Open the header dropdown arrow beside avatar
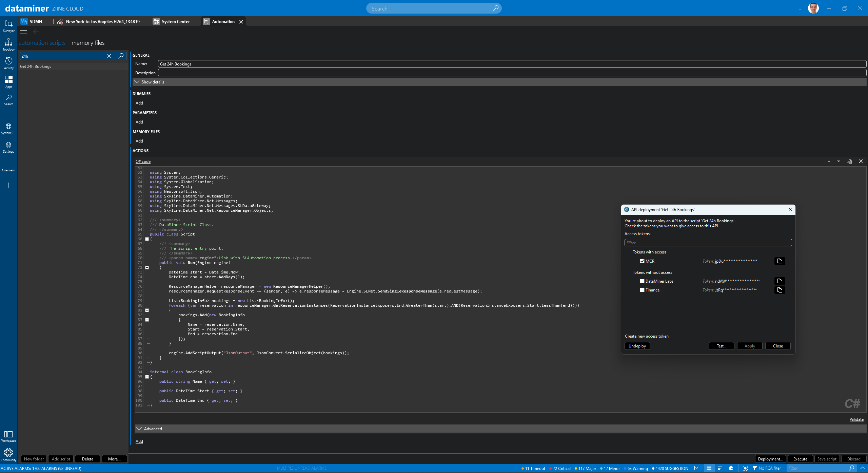Screen dimensions: 868x473 800,9
